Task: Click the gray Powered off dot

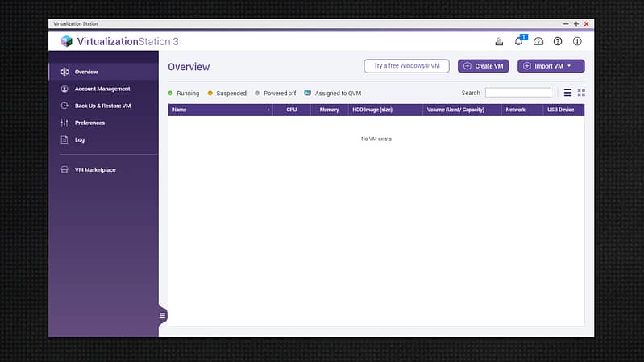Action: (x=257, y=94)
